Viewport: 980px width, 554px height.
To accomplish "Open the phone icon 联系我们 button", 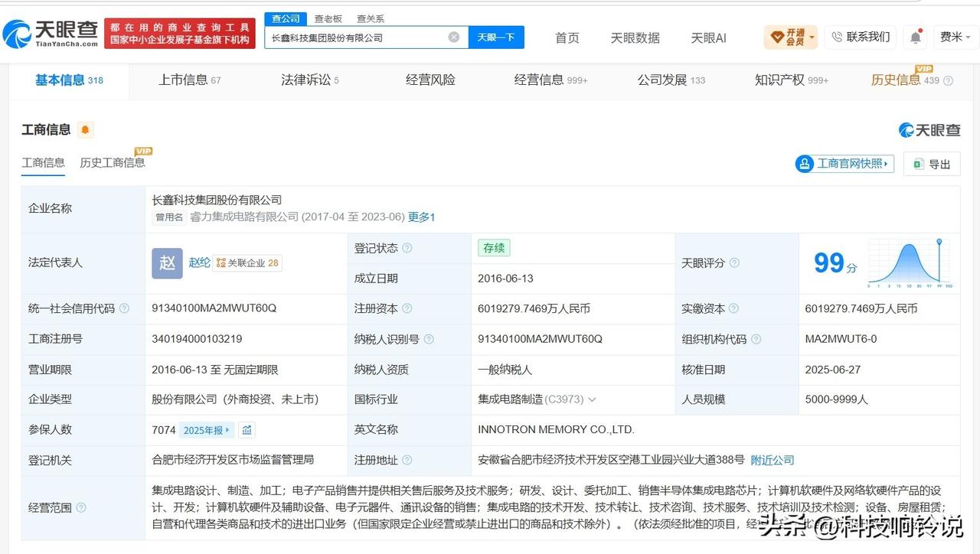I will click(861, 37).
